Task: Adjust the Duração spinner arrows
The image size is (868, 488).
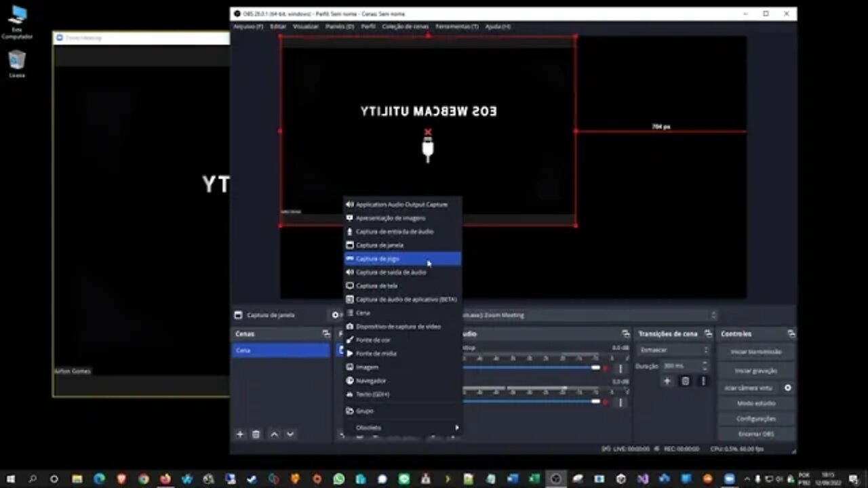Action: point(705,366)
